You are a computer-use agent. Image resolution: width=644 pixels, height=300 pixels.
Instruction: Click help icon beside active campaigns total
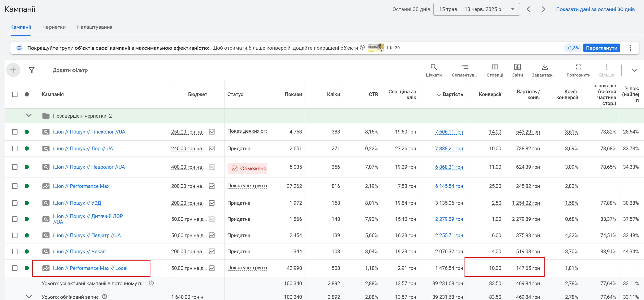point(151,283)
